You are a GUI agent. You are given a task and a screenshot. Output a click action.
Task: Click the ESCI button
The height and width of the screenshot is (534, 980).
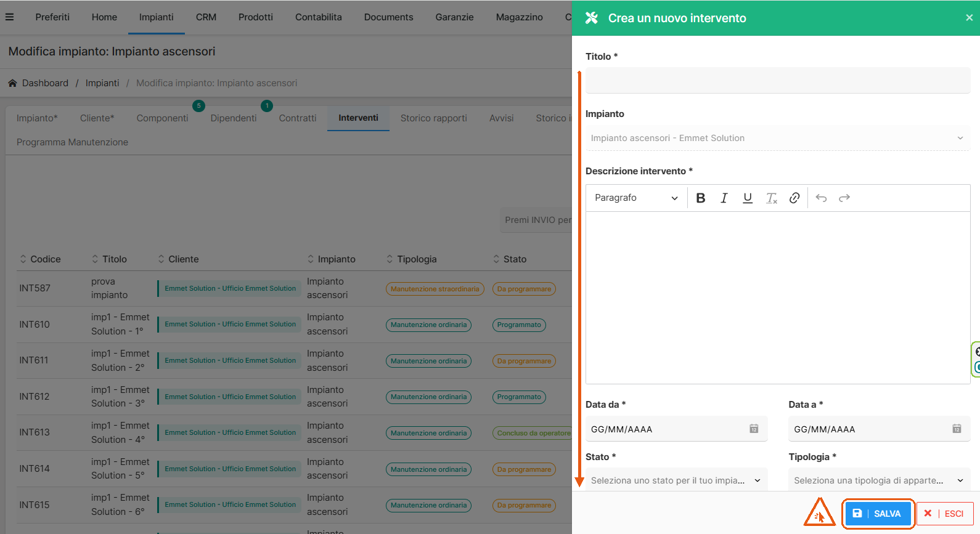pos(945,514)
